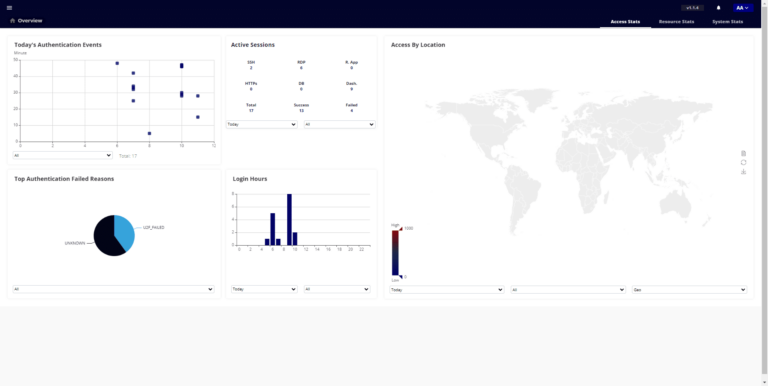The height and width of the screenshot is (386, 768).
Task: Open the Today dropdown under Login Hours
Action: 264,289
